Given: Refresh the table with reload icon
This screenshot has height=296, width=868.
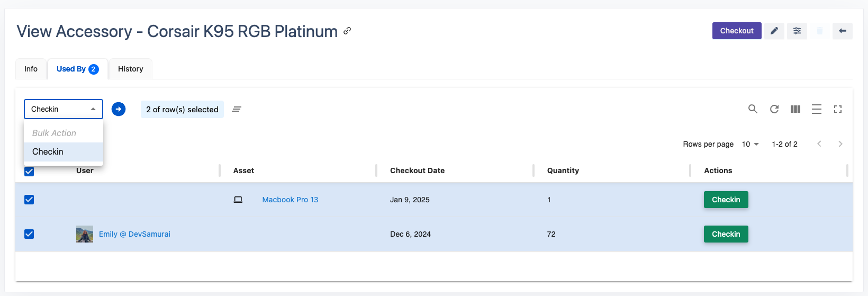Looking at the screenshot, I should coord(774,109).
